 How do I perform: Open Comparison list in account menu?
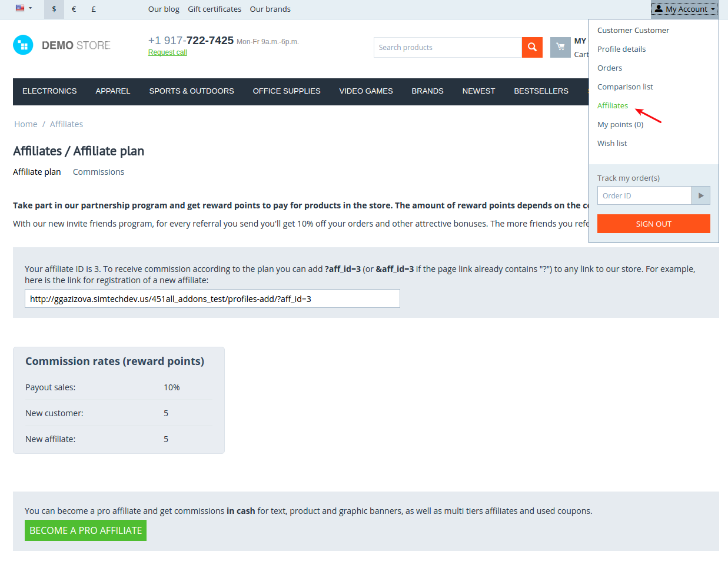coord(625,87)
